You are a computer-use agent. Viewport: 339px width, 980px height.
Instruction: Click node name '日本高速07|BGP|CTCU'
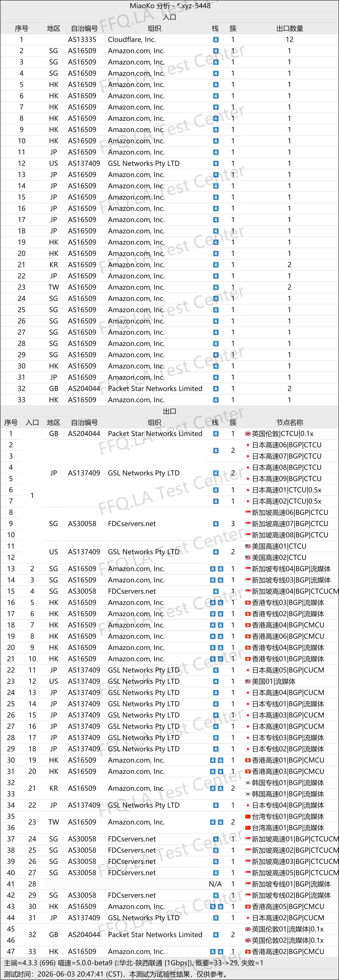point(287,456)
